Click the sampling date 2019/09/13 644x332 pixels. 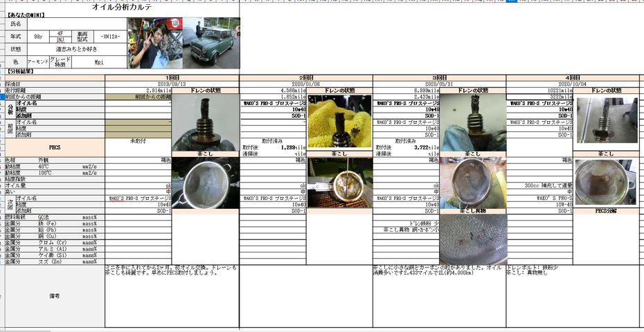172,84
